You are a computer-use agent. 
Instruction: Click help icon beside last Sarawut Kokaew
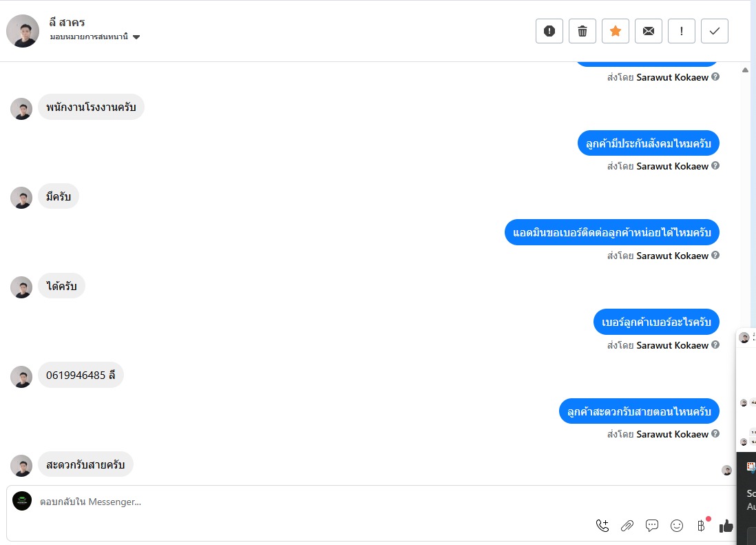[x=715, y=434]
